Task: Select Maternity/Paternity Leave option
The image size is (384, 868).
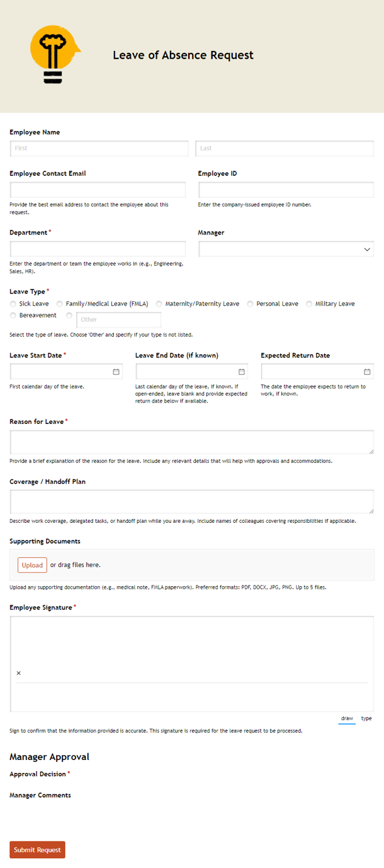Action: [159, 304]
